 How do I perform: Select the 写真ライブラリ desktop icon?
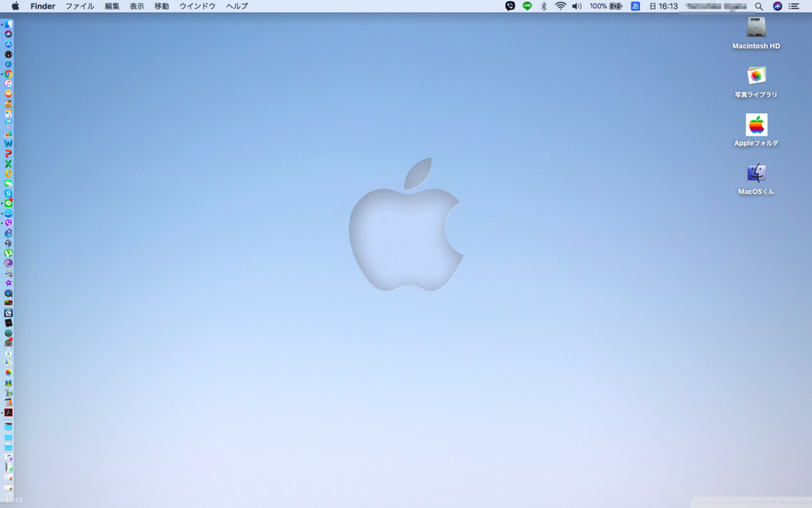coord(756,82)
